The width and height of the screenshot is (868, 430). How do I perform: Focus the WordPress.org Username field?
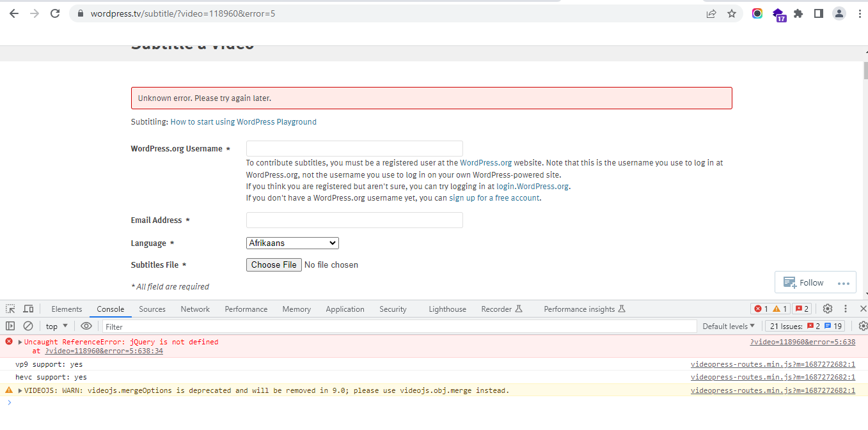tap(354, 149)
